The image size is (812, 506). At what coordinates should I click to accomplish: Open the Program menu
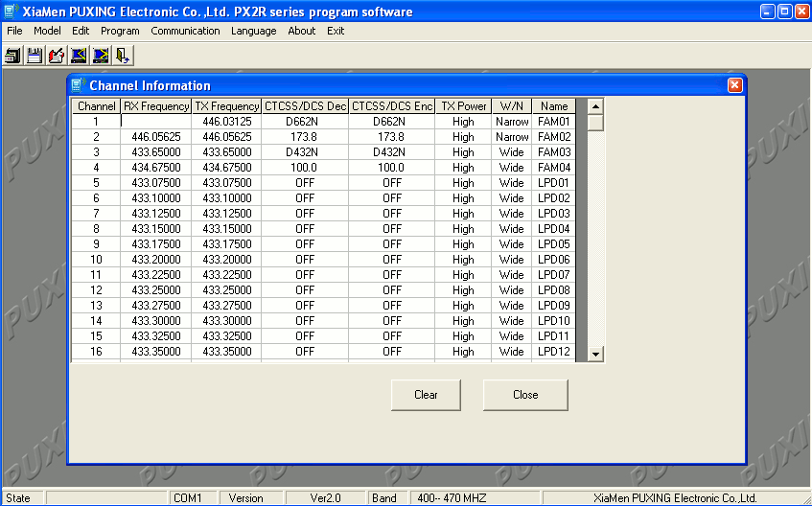[x=120, y=31]
